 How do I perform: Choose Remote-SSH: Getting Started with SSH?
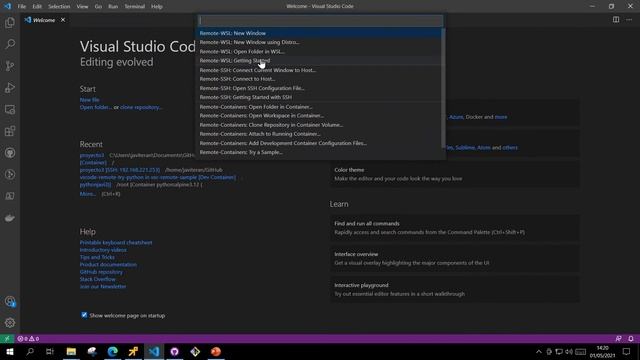[x=320, y=97]
